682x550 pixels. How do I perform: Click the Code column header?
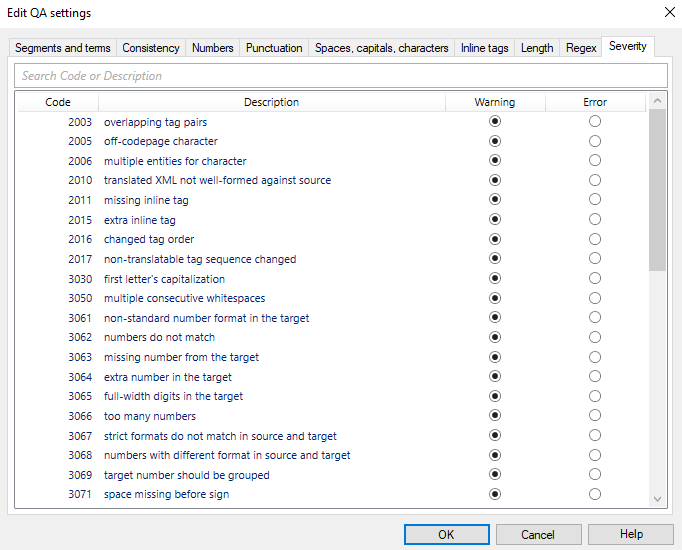click(58, 102)
